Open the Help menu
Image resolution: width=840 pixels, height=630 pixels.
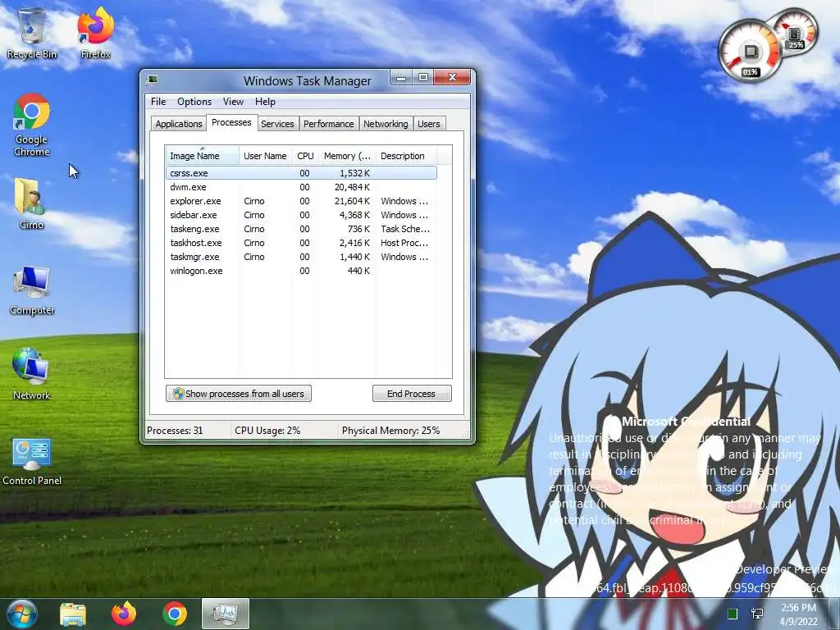pos(265,101)
